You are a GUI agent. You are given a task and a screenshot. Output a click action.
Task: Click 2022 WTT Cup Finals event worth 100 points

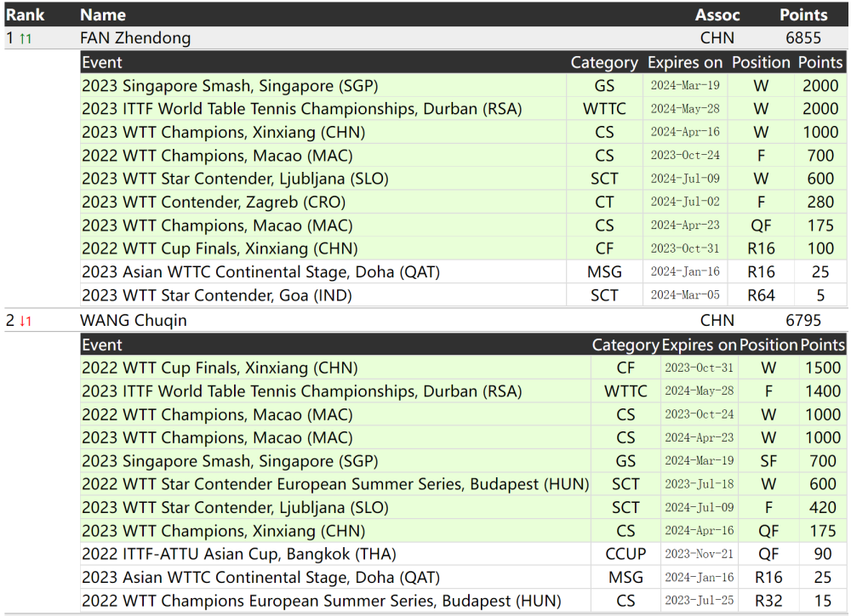[x=220, y=248]
